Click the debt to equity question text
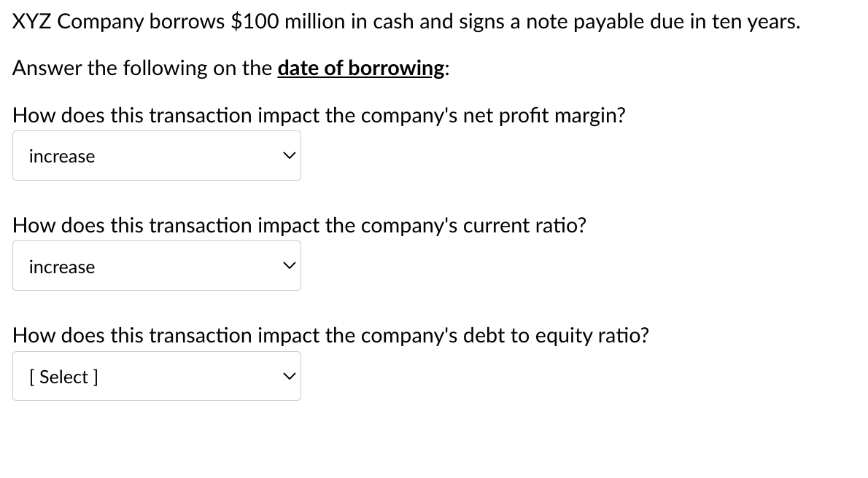This screenshot has width=868, height=478. (330, 335)
